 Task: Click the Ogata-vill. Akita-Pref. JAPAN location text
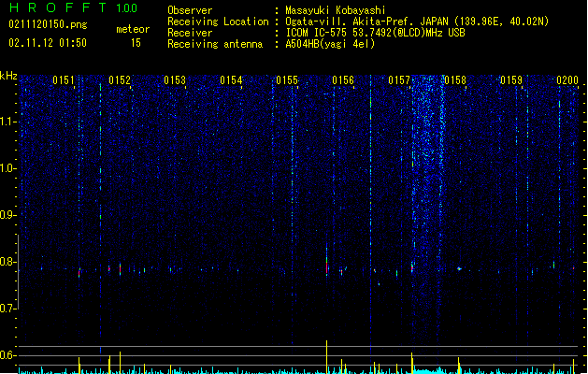click(417, 22)
